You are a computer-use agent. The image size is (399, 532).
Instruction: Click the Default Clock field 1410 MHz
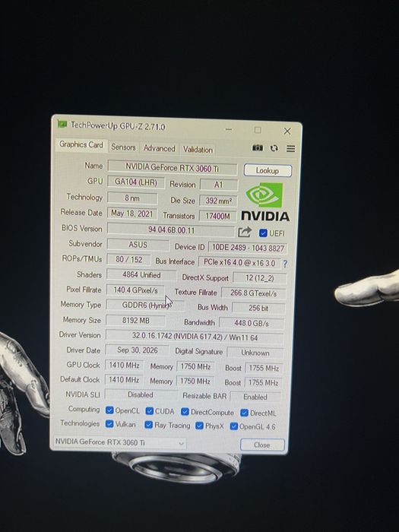point(123,380)
